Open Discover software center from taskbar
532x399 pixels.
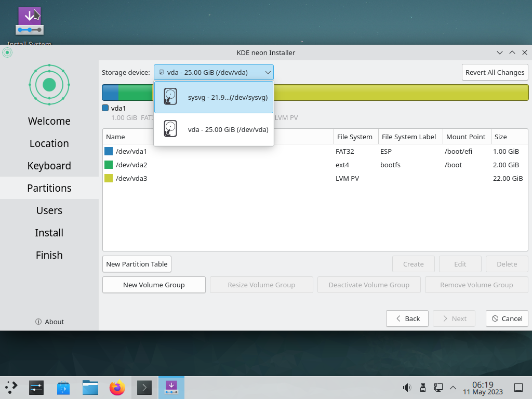(x=63, y=388)
